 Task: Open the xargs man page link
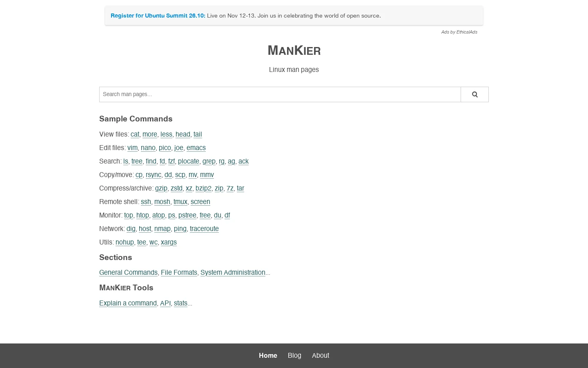tap(169, 242)
